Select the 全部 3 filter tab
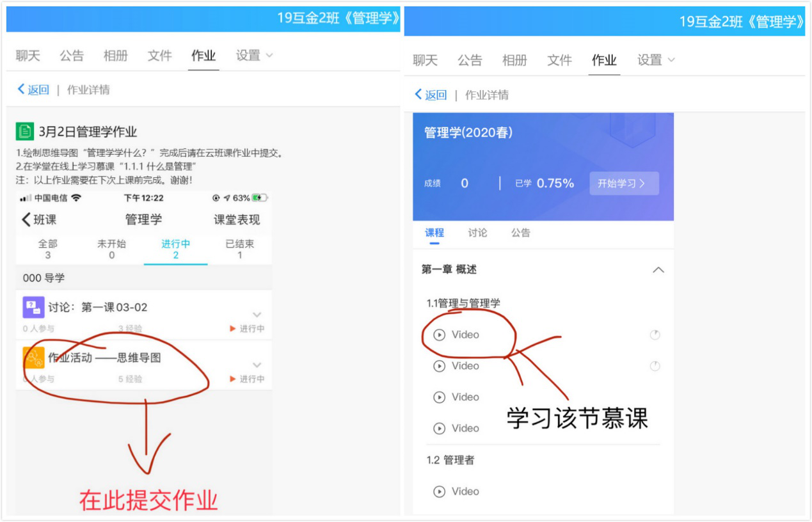The image size is (812, 522). tap(48, 249)
